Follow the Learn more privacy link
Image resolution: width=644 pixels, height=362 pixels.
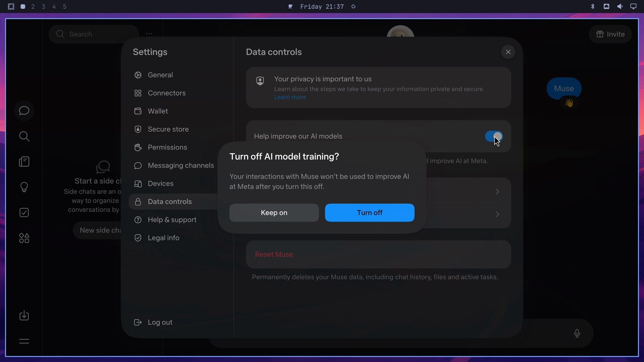(x=290, y=97)
